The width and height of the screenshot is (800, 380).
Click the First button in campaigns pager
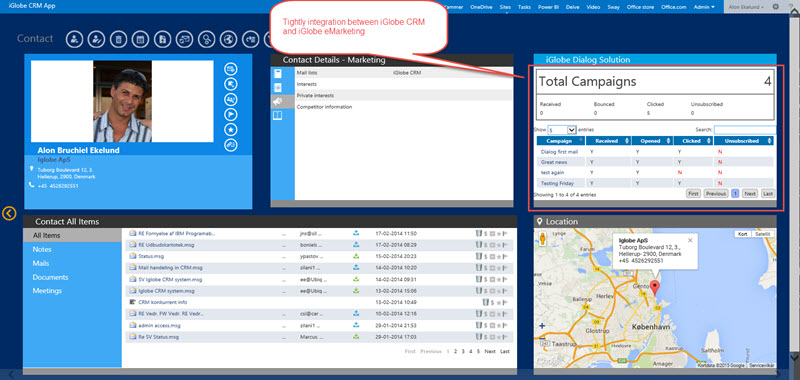coord(693,194)
